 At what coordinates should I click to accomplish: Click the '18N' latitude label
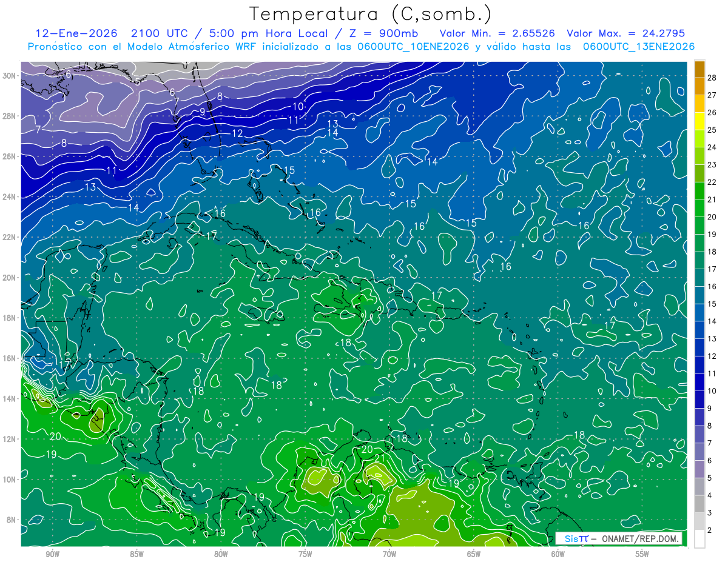pos(8,318)
